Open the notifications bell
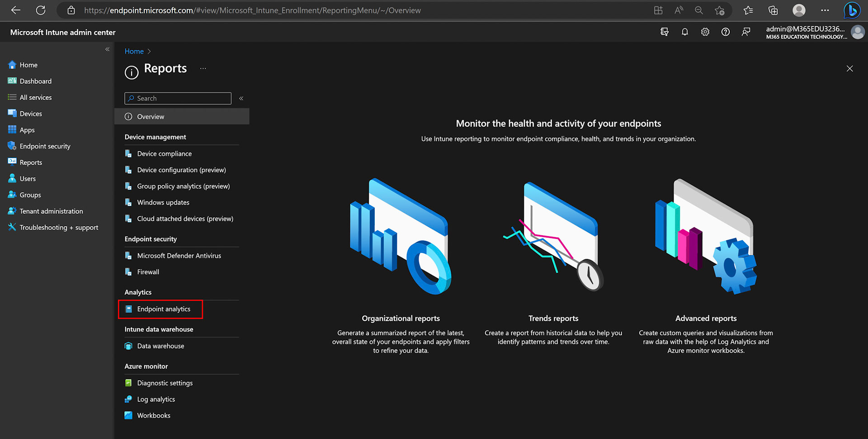This screenshot has width=868, height=439. pyautogui.click(x=685, y=32)
